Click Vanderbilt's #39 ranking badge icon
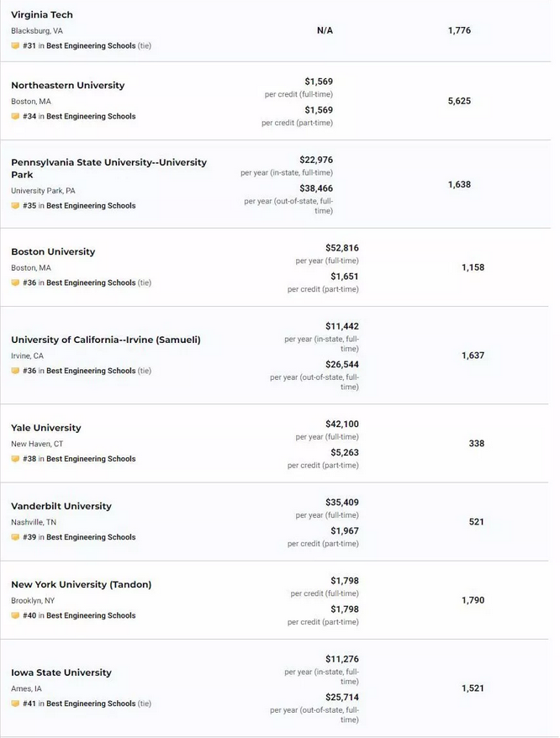 click(15, 537)
